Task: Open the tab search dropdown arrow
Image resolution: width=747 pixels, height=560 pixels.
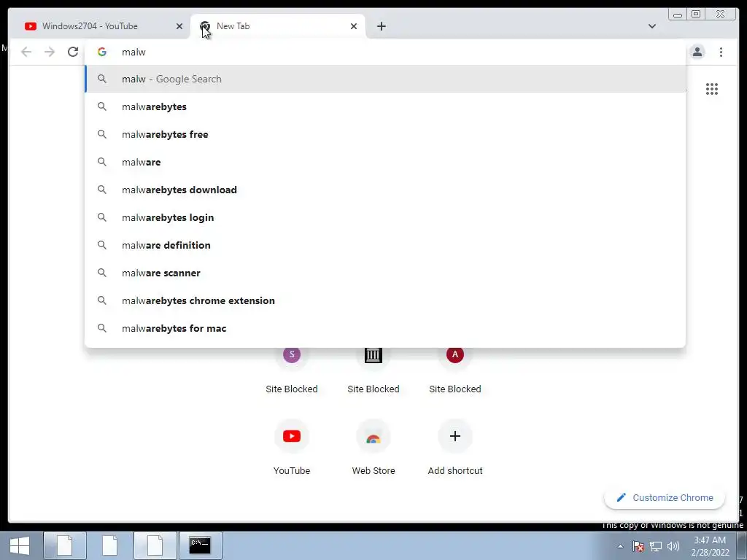Action: pyautogui.click(x=651, y=26)
